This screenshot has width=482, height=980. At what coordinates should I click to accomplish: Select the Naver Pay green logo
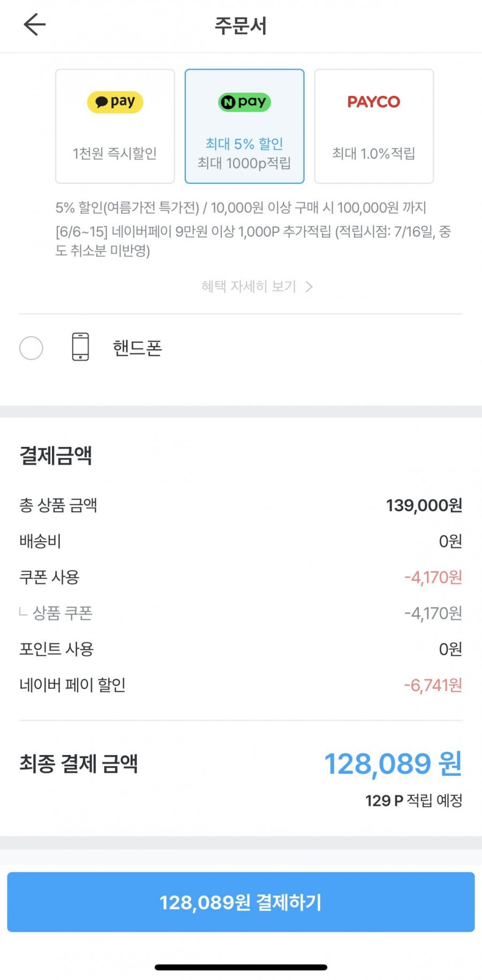pyautogui.click(x=245, y=102)
